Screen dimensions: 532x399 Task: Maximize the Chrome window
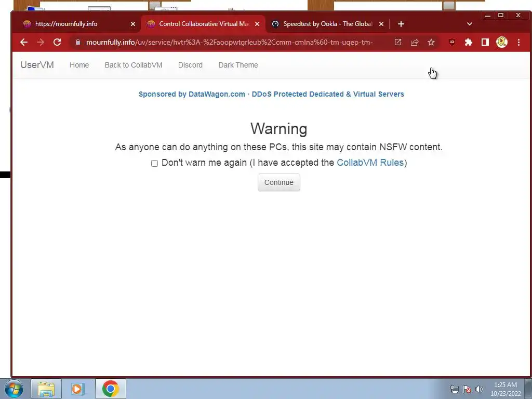point(500,15)
